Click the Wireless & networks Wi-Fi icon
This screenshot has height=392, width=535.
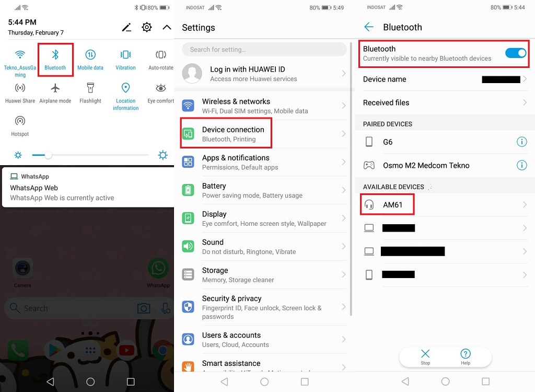188,106
